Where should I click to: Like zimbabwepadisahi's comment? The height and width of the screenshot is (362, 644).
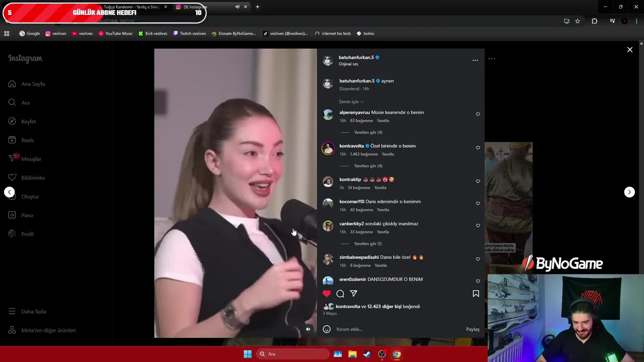click(x=478, y=259)
